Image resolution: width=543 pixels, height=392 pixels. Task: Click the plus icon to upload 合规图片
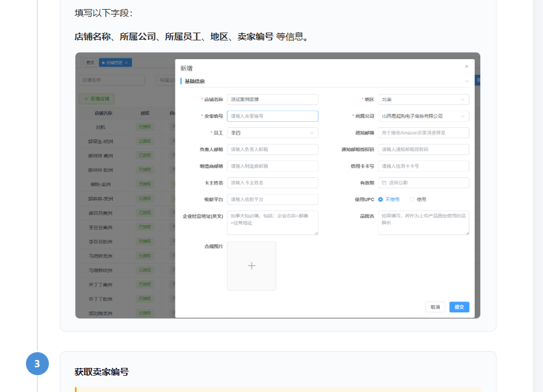[252, 266]
